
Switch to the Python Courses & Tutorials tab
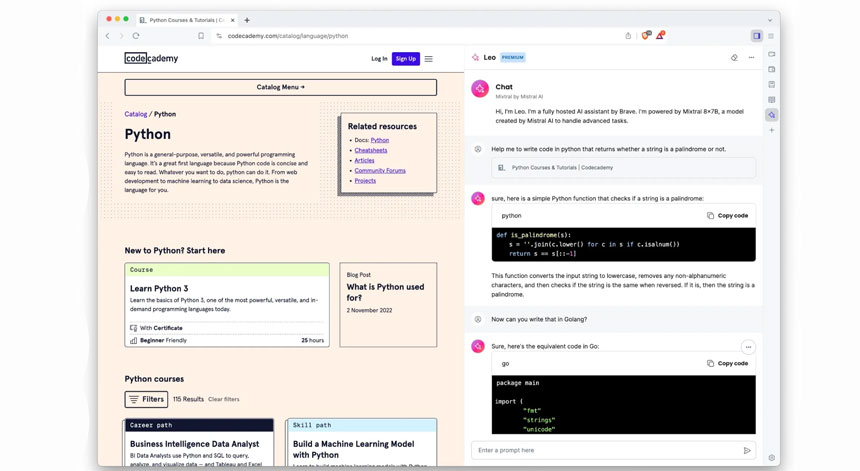[187, 20]
